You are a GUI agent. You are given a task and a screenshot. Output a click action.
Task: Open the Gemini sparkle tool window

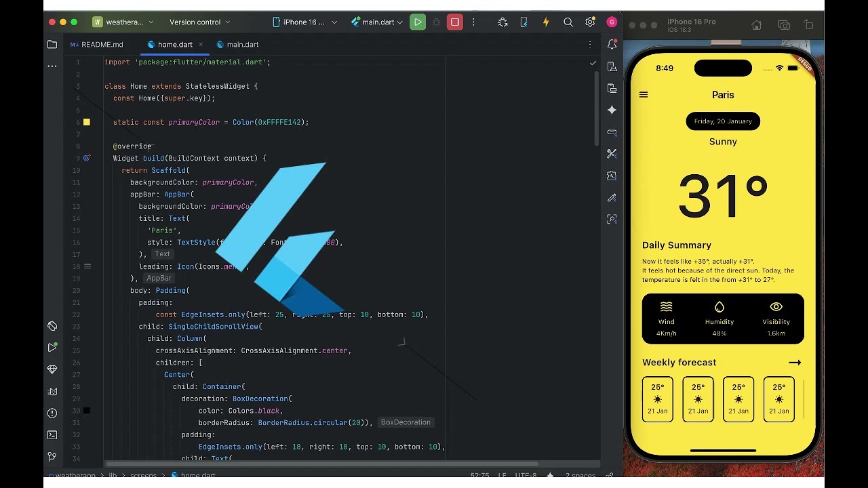612,110
